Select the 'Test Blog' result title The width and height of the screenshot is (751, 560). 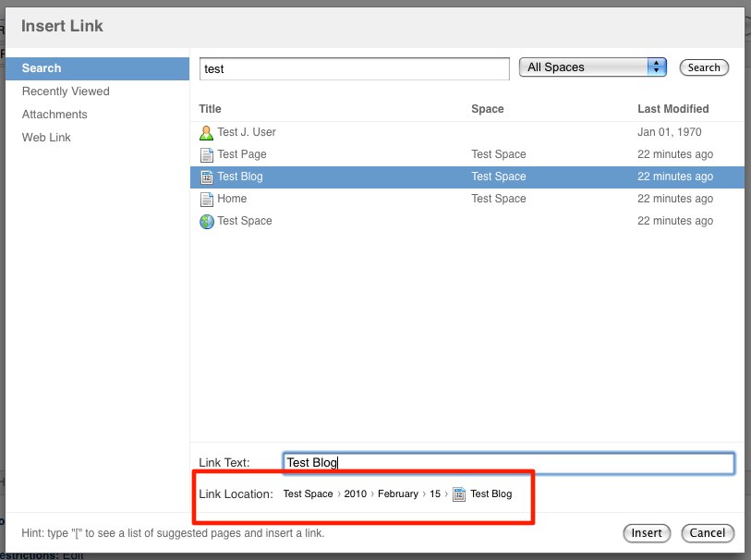[x=240, y=177]
